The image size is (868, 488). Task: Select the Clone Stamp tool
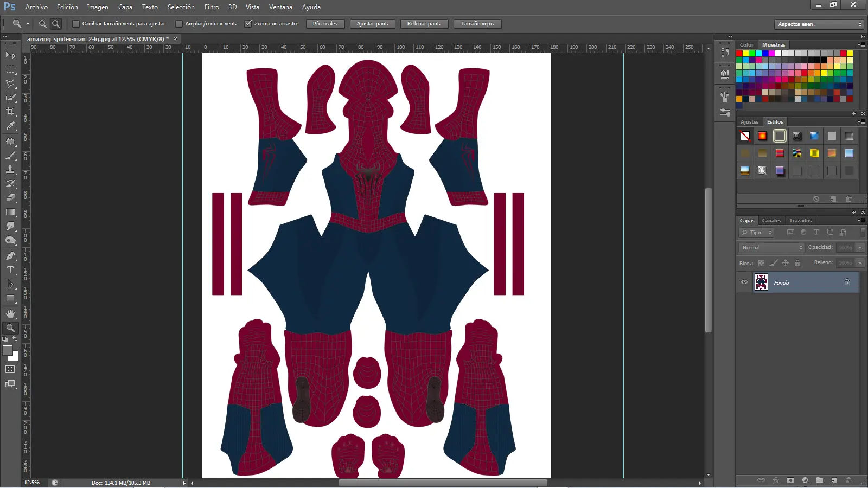(x=10, y=170)
